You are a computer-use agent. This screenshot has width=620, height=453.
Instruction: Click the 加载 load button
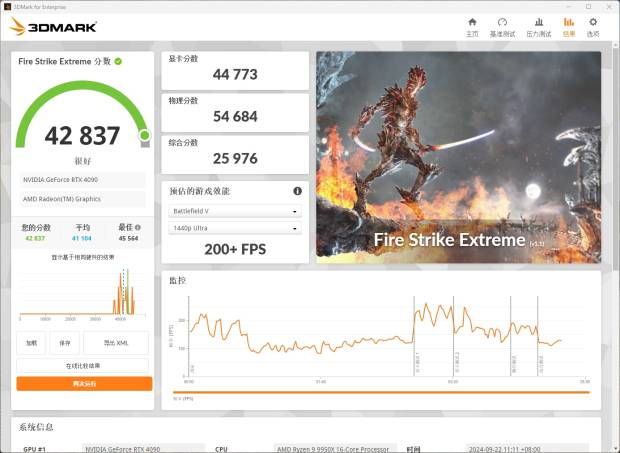pyautogui.click(x=31, y=343)
